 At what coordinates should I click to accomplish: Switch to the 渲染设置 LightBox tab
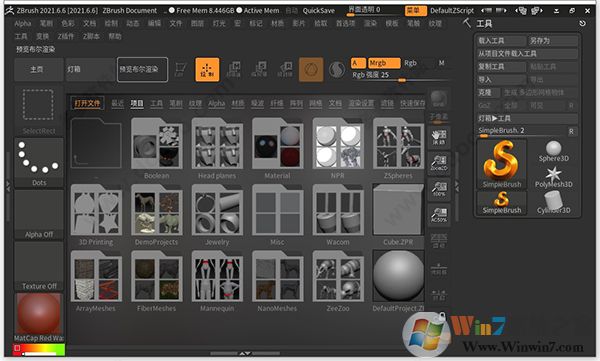pos(361,103)
